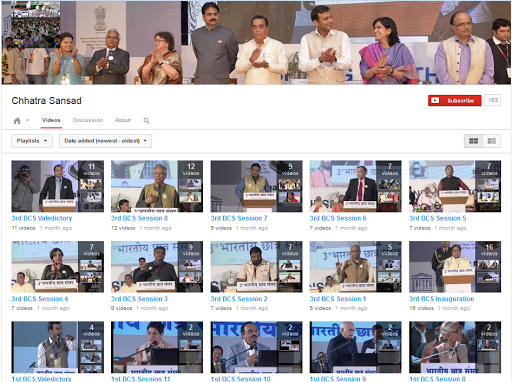Play 3rd BCS Session 7 thumbnail

click(256, 186)
